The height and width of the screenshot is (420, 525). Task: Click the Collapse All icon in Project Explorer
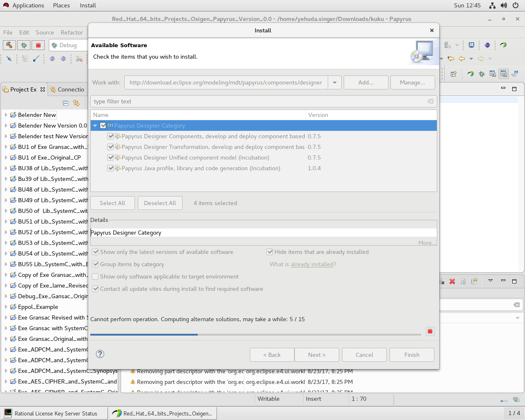[66, 103]
